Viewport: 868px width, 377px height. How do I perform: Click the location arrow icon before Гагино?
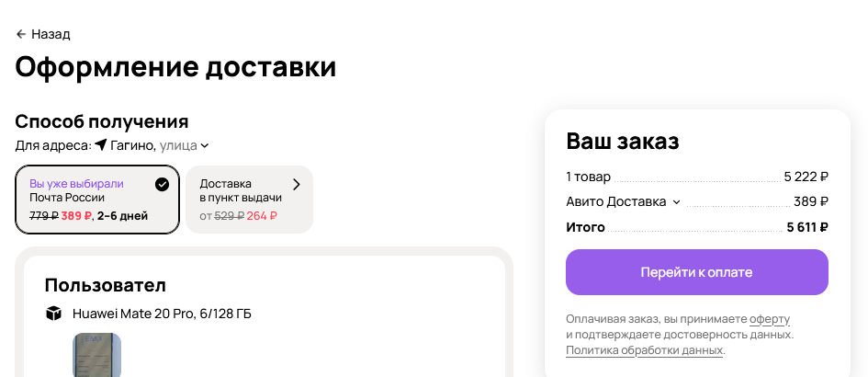pos(100,145)
